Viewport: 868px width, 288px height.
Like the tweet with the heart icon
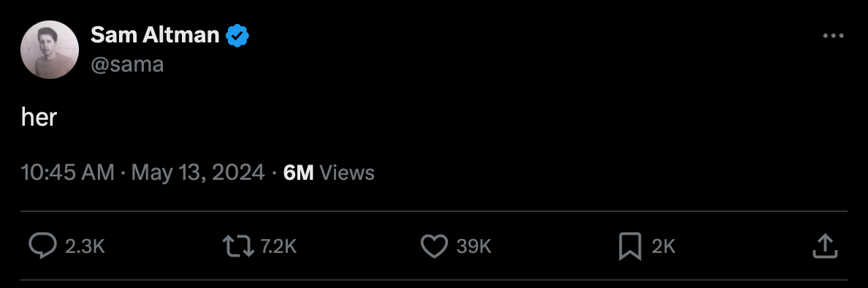(x=435, y=246)
